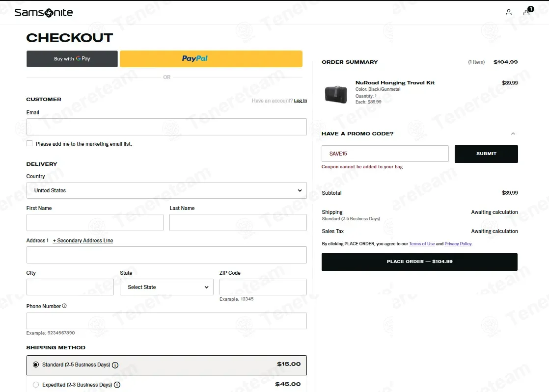Image resolution: width=549 pixels, height=392 pixels.
Task: Click the Order Summary $104.99 total
Action: (506, 62)
